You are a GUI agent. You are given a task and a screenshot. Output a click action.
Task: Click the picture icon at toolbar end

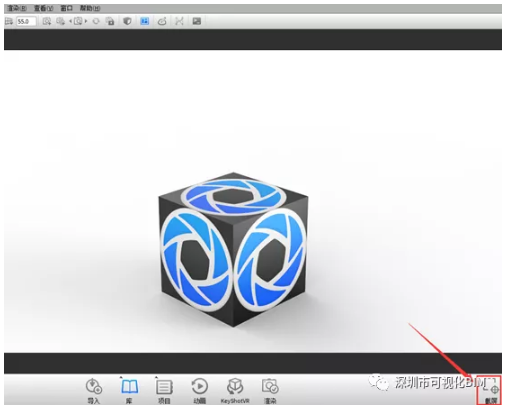197,21
